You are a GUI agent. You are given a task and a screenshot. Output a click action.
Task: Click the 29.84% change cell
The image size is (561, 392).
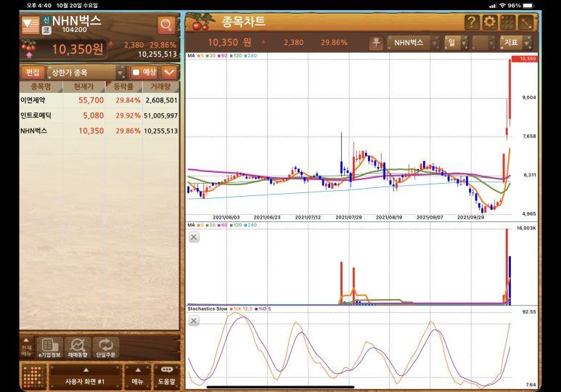pos(128,100)
